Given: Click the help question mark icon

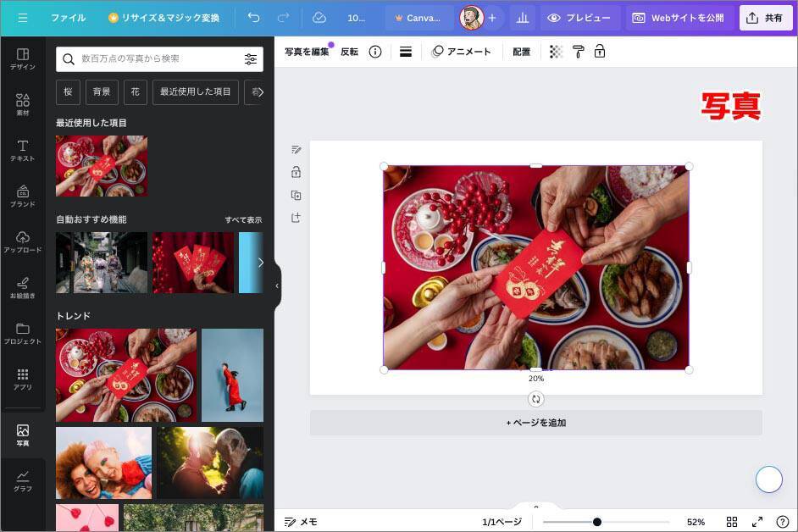Looking at the screenshot, I should click(x=782, y=522).
